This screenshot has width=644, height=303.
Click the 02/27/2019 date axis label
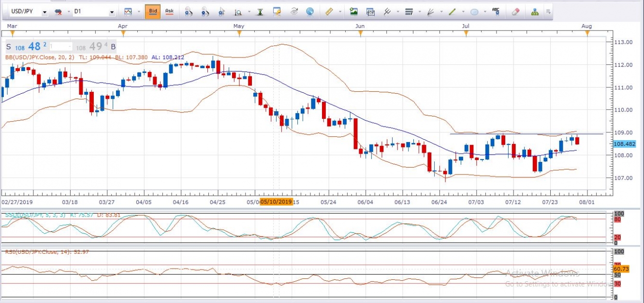click(16, 202)
